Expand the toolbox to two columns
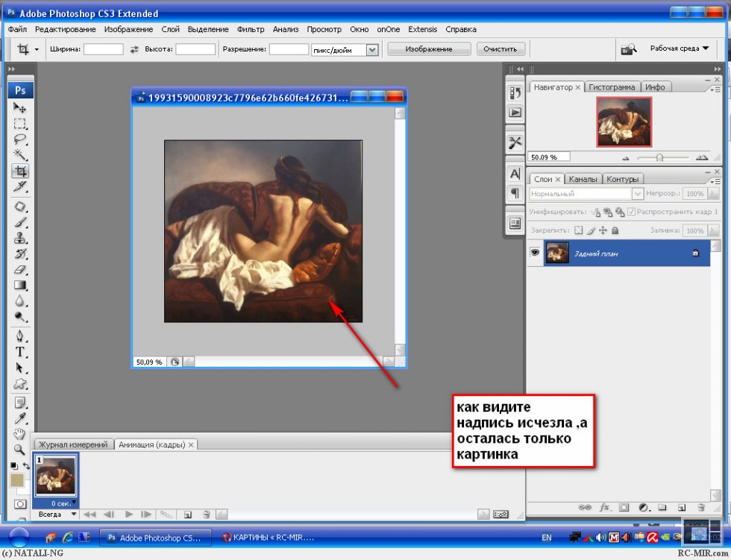Image resolution: width=731 pixels, height=560 pixels. coord(11,69)
